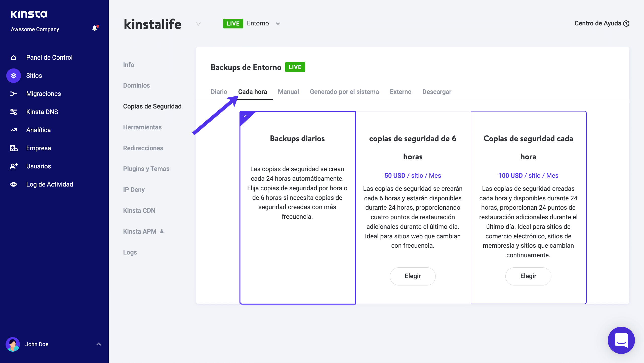Open the notifications bell
Viewport: 644px width, 363px height.
[95, 28]
